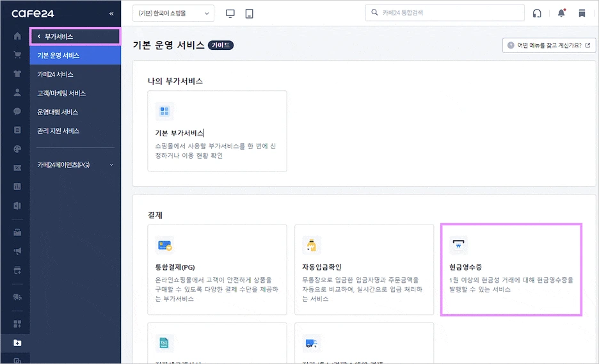
Task: Click the TAX invoice document icon
Action: (164, 343)
